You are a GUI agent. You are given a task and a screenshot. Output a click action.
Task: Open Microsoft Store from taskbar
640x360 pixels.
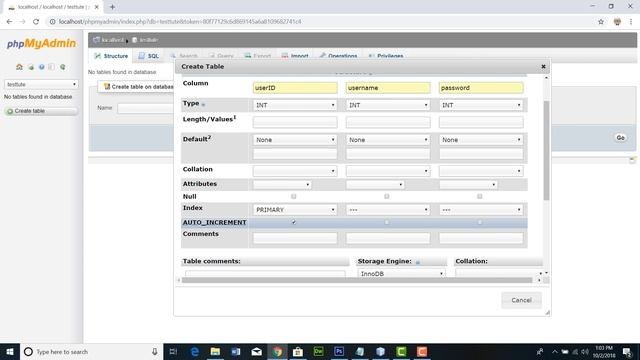(x=298, y=351)
